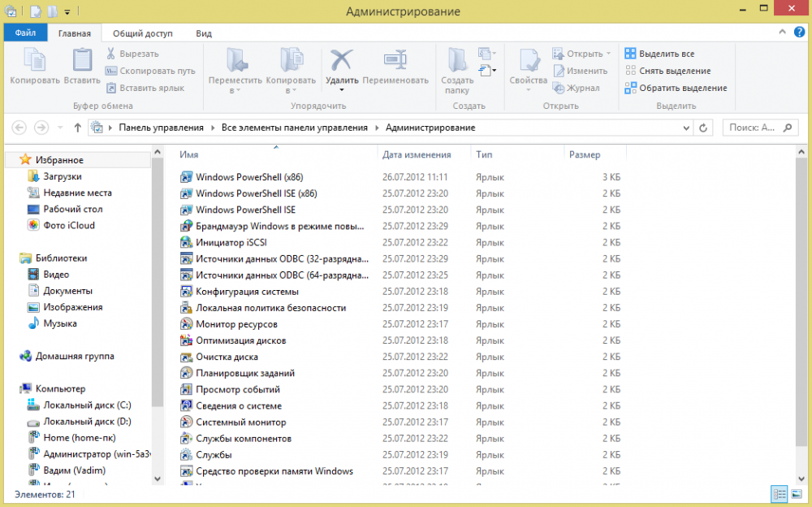The width and height of the screenshot is (812, 507).
Task: Click the New folder (Создать папку) icon
Action: point(457,62)
